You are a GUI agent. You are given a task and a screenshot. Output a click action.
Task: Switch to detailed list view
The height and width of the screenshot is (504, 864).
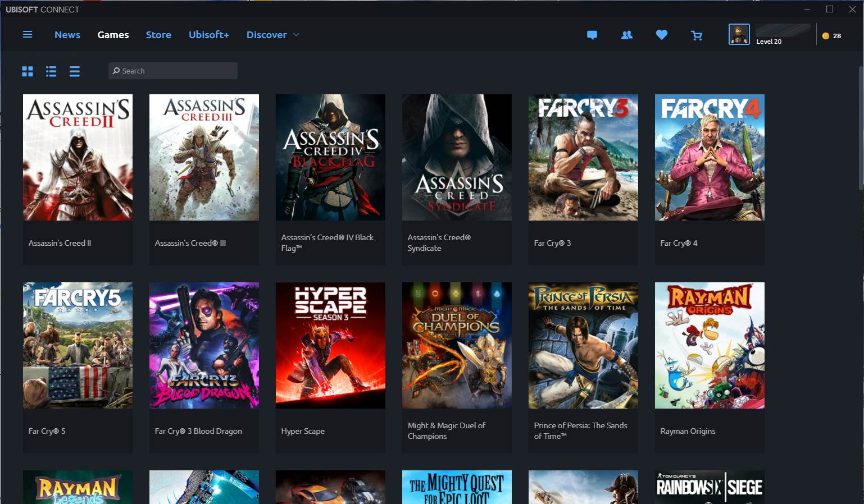[51, 71]
